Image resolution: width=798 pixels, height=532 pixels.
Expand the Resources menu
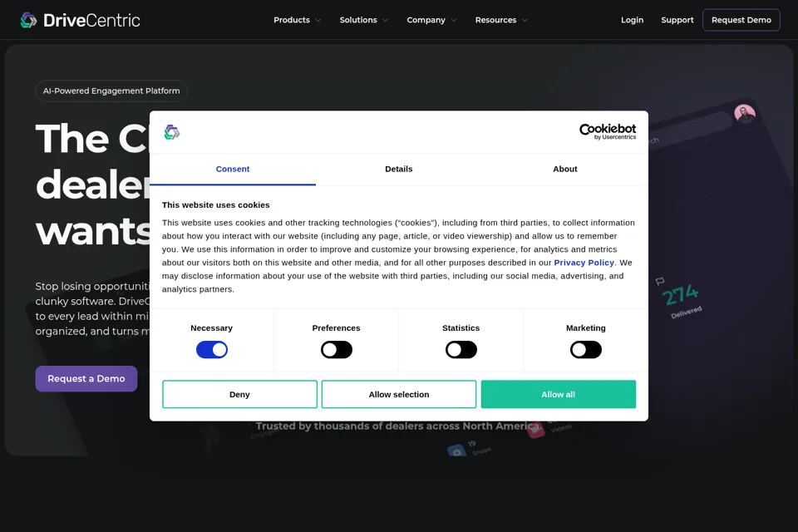(501, 20)
